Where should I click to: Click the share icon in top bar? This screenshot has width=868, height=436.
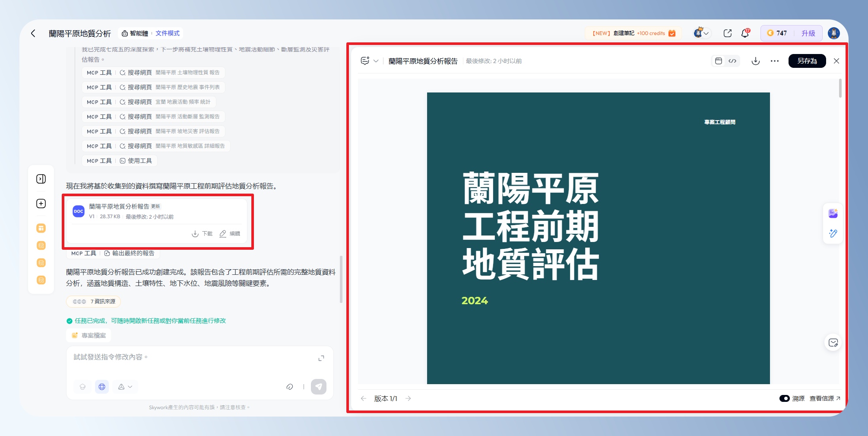(x=727, y=33)
